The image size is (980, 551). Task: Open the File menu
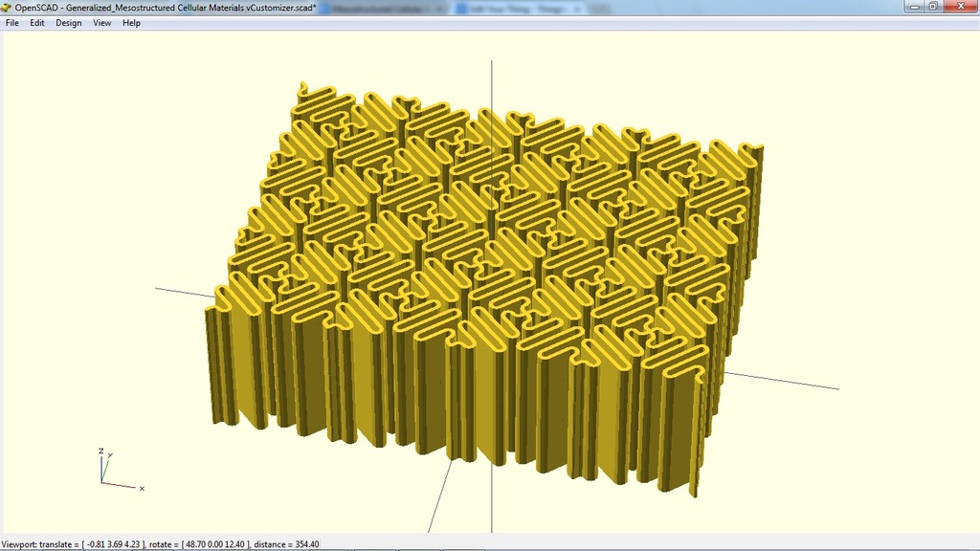click(x=11, y=23)
